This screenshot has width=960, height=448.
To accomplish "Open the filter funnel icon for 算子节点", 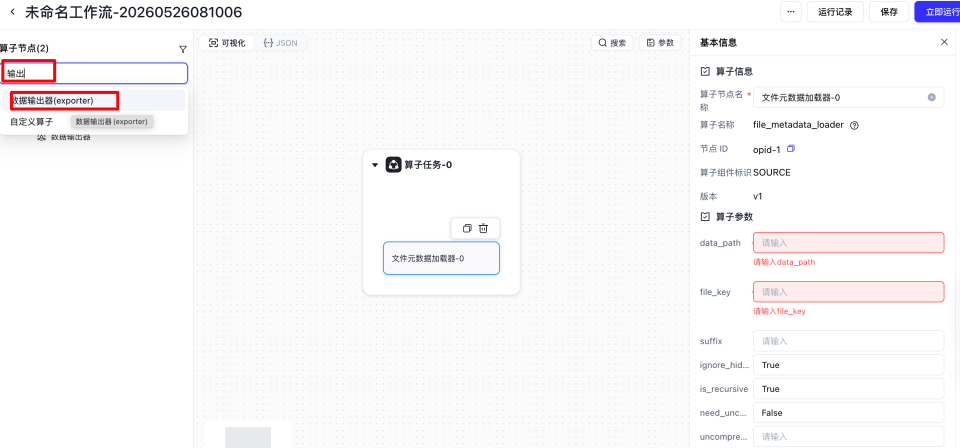I will (x=182, y=50).
